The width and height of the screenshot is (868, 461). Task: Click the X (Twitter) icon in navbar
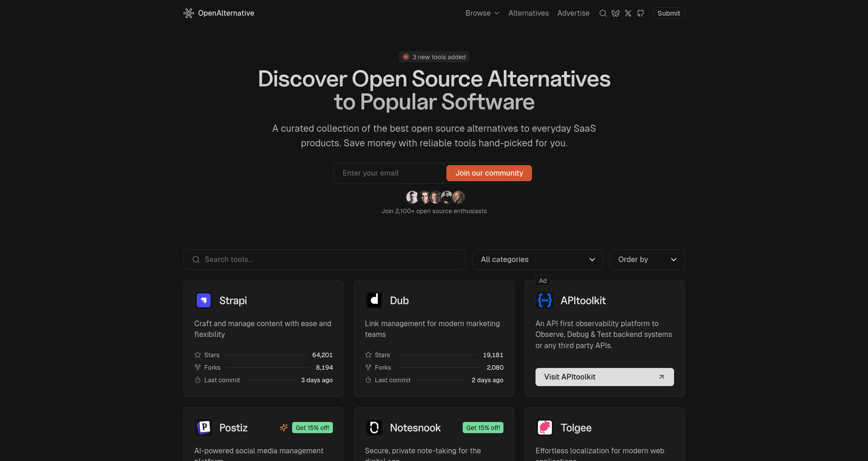point(628,13)
